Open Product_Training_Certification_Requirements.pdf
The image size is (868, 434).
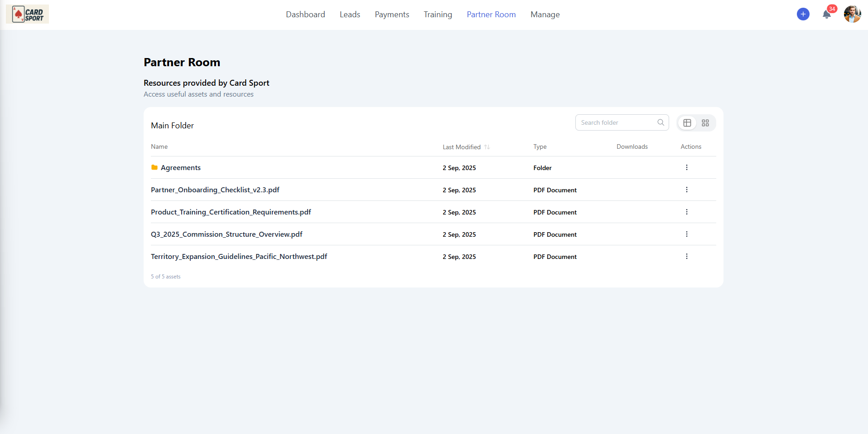pos(231,212)
